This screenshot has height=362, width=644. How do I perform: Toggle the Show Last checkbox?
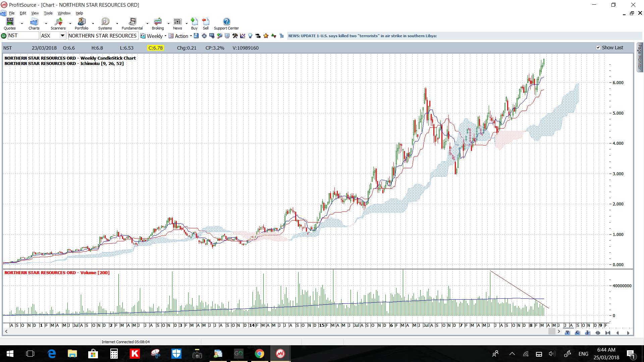tap(598, 48)
